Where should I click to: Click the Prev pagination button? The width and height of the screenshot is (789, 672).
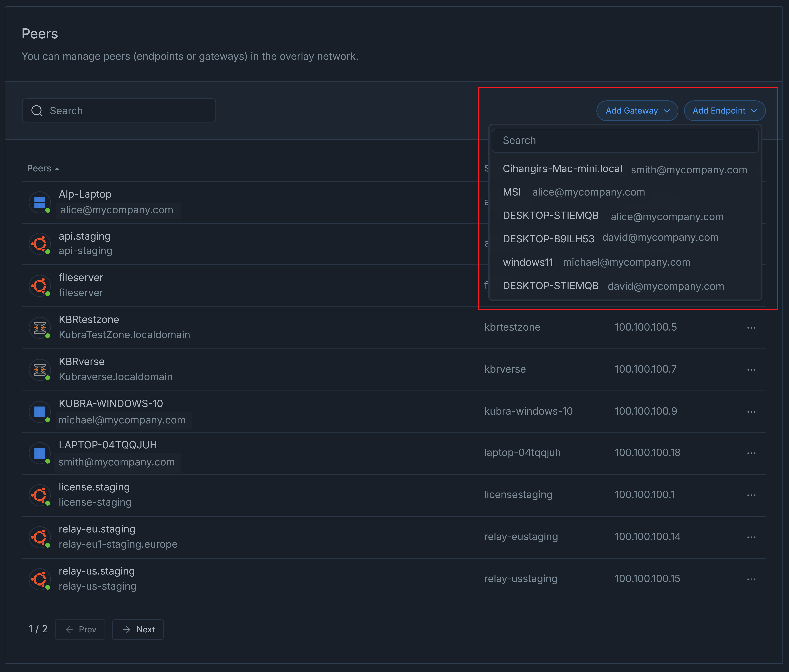click(x=80, y=630)
